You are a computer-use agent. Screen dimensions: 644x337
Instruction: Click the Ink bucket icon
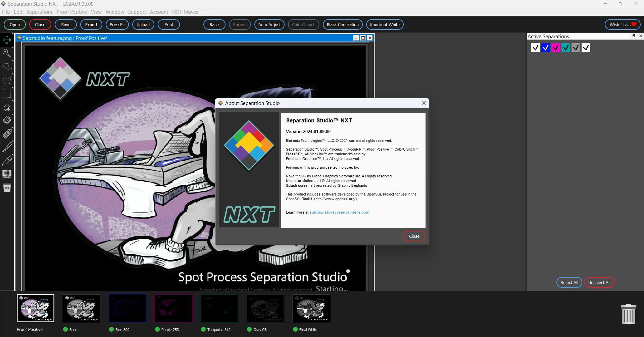coord(7,187)
